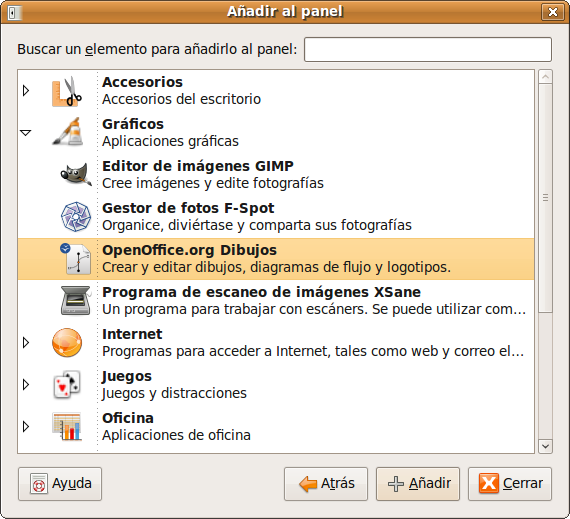Collapse the Gráficos category arrow
Screen dimensions: 570x519
tap(25, 133)
